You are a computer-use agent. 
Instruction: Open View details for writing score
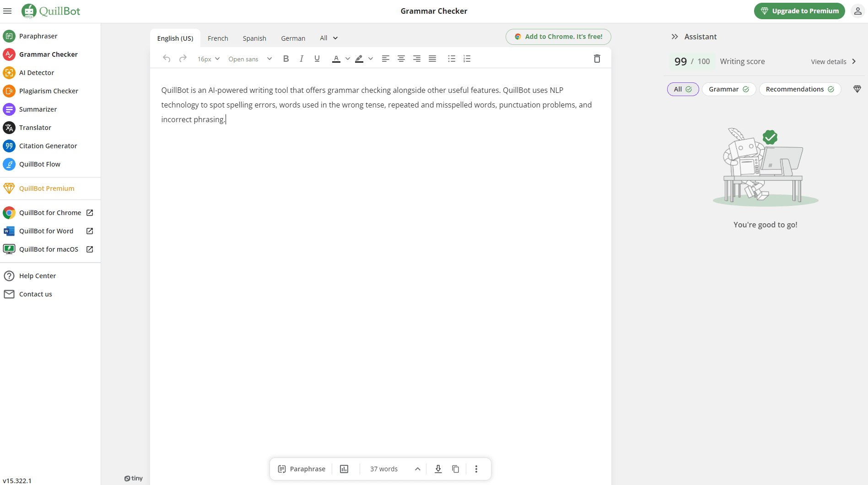coord(834,62)
